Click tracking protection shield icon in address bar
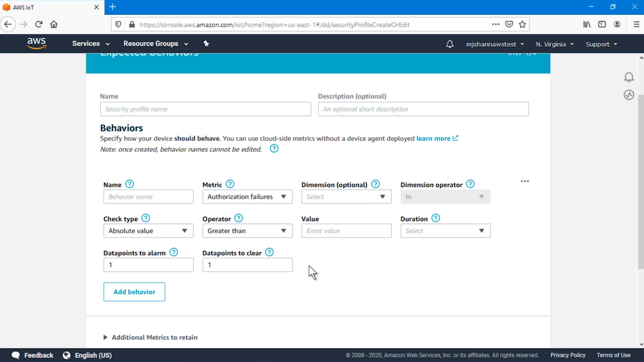Viewport: 644px width, 362px height. click(119, 24)
